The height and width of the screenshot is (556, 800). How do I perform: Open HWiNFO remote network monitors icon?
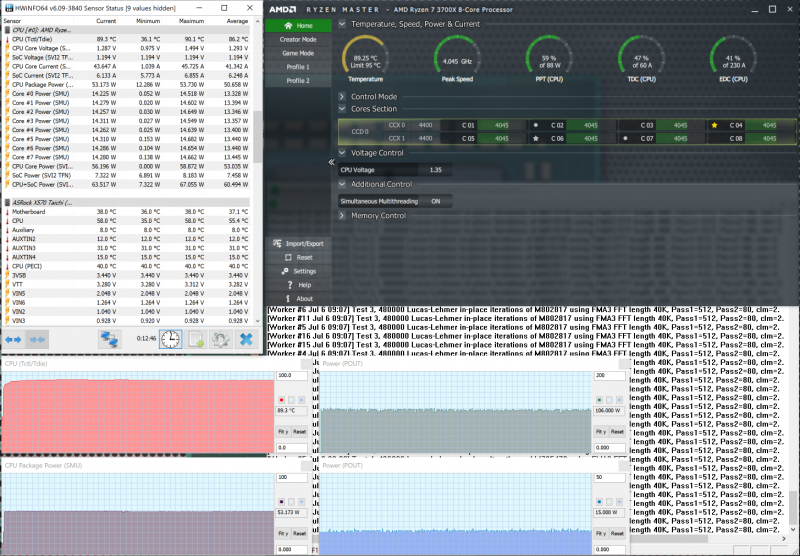click(109, 339)
